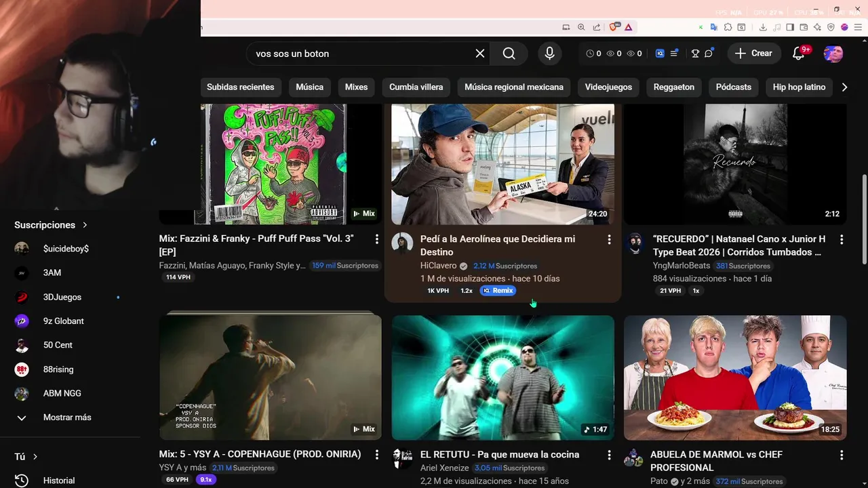
Task: Open the vidIQ list menu icon
Action: point(675,54)
